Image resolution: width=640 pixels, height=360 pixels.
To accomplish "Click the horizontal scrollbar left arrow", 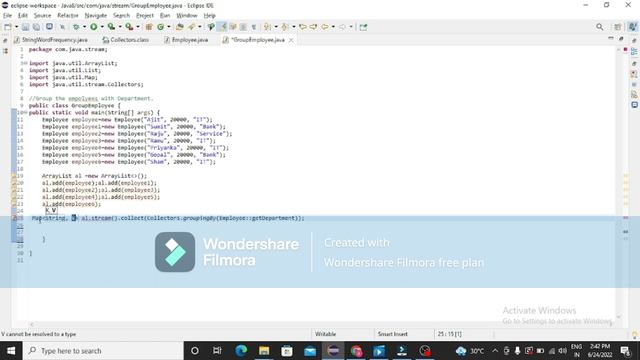I will (32, 324).
